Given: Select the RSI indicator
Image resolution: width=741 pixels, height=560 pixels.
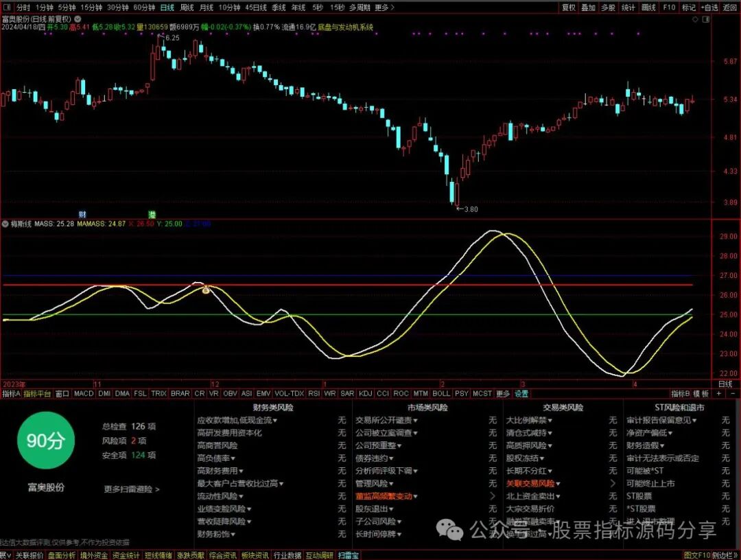Looking at the screenshot, I should (x=314, y=394).
